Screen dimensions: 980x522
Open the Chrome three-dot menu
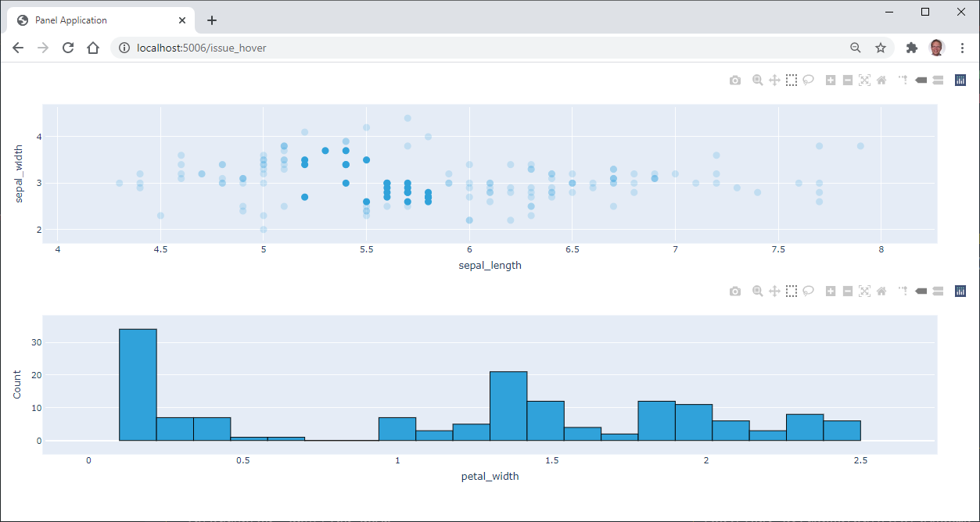point(962,48)
